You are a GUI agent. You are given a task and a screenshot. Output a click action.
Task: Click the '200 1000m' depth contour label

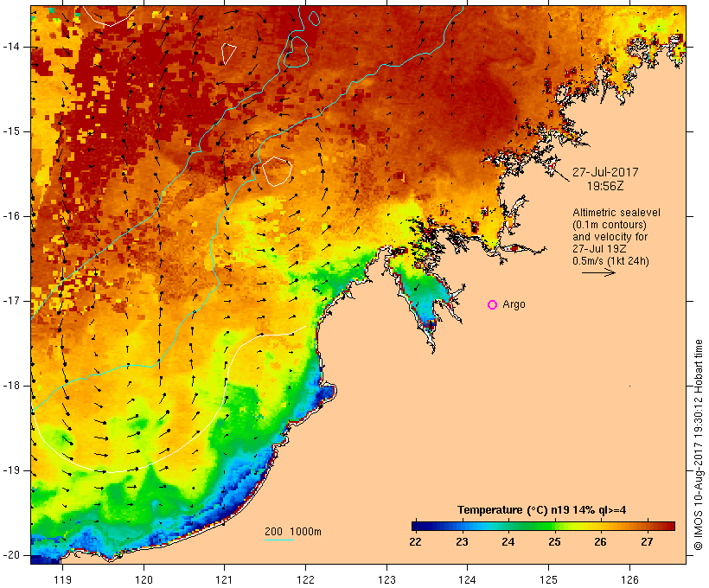pos(293,532)
